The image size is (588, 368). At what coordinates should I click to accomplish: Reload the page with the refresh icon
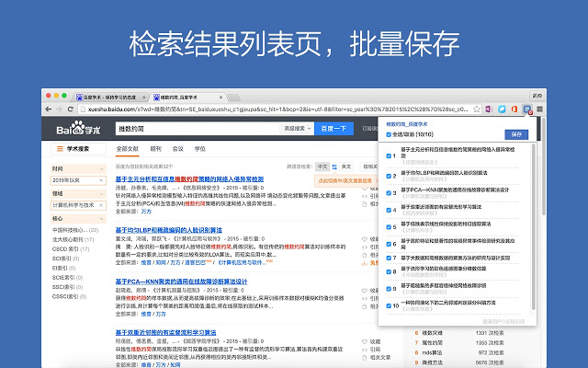coord(70,109)
